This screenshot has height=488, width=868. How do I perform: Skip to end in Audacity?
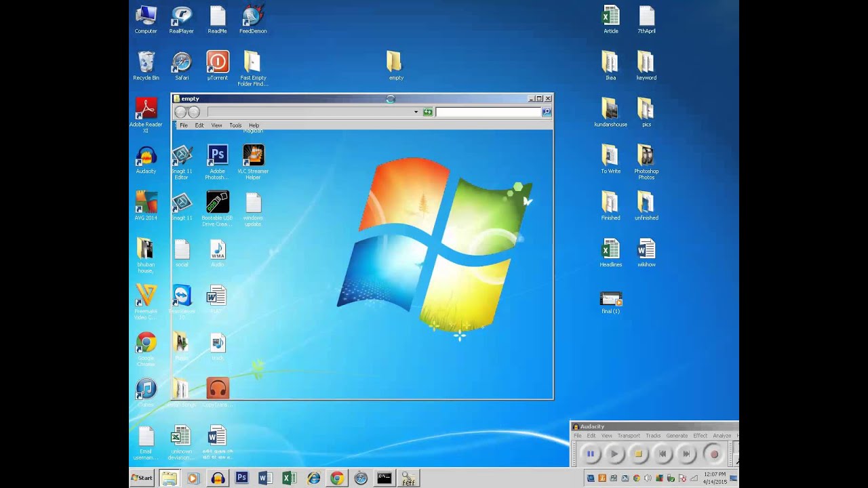(687, 454)
